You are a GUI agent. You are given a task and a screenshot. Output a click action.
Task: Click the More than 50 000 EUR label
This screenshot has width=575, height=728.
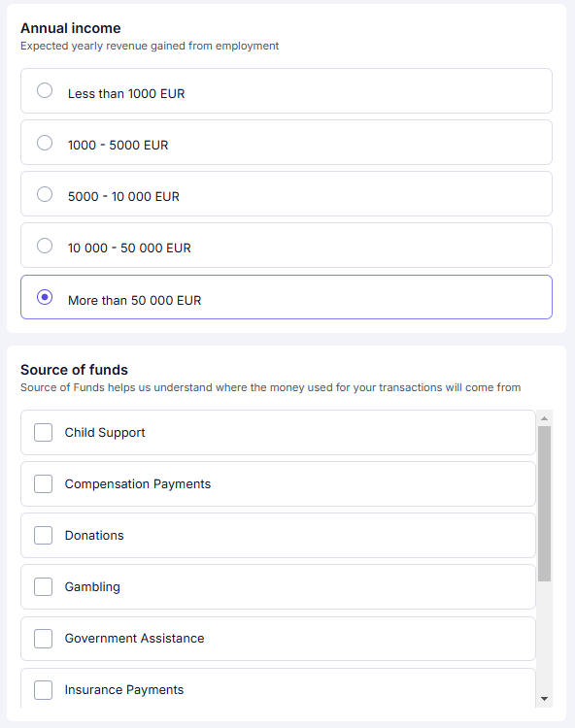pos(135,300)
